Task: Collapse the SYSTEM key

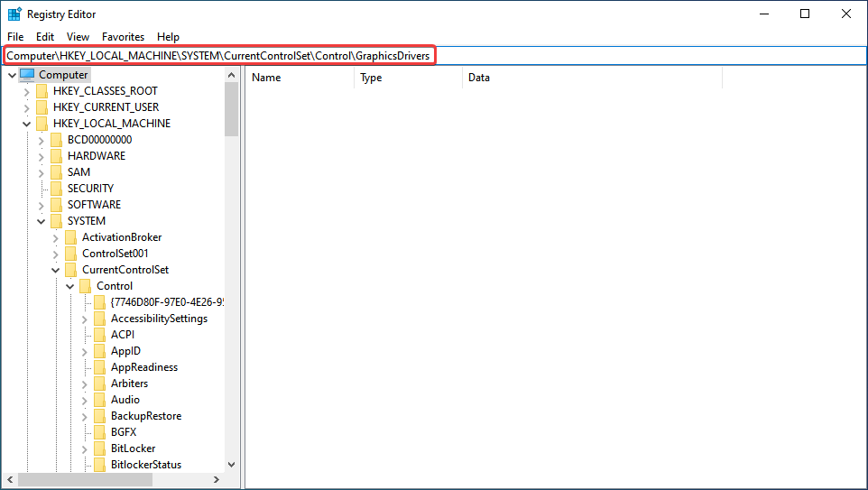Action: [41, 221]
